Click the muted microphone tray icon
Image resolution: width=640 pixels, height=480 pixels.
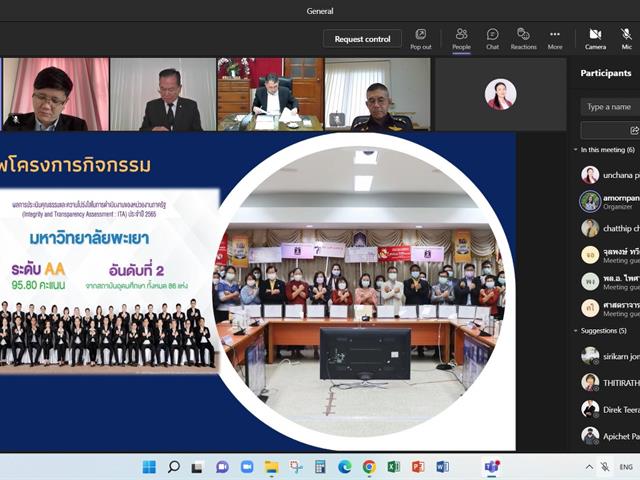coord(605,467)
